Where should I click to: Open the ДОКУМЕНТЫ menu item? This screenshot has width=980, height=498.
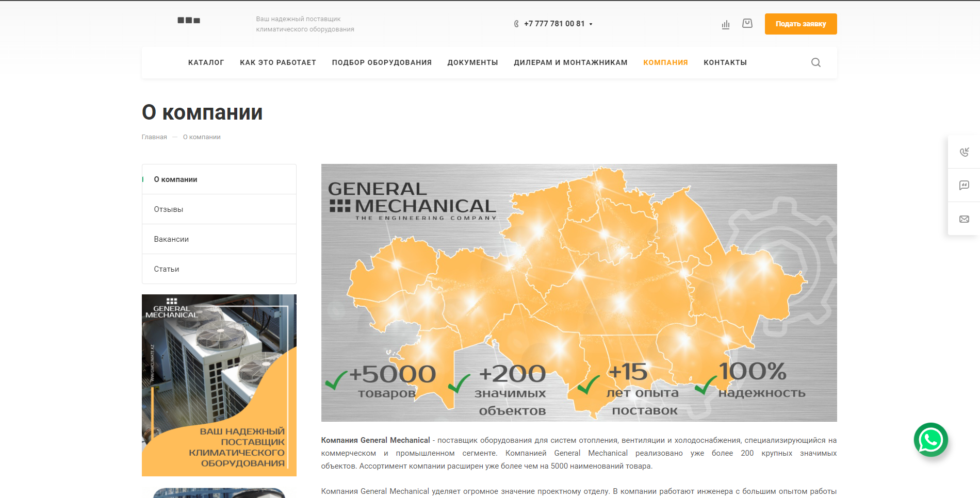[472, 62]
